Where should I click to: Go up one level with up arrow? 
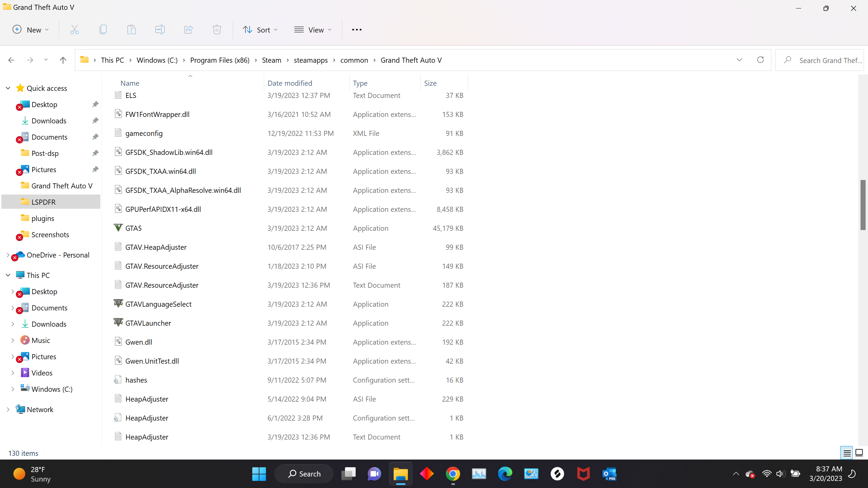(63, 60)
